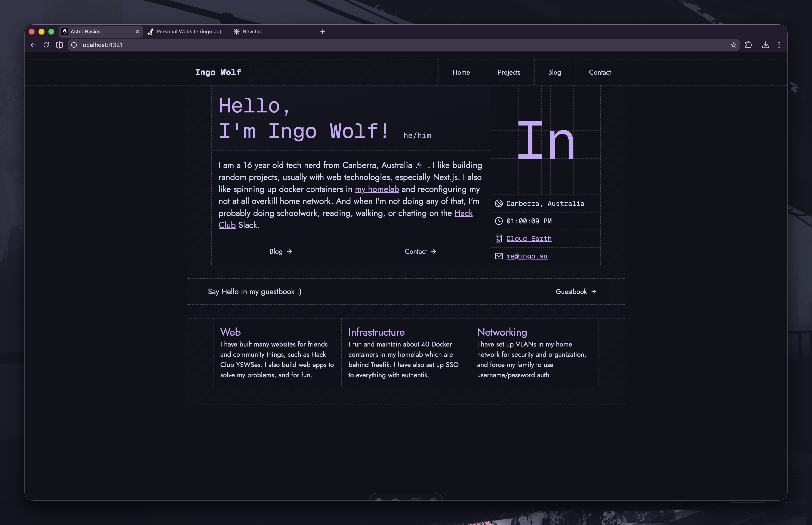The image size is (812, 525).
Task: Bookmark page with star icon
Action: (x=733, y=45)
